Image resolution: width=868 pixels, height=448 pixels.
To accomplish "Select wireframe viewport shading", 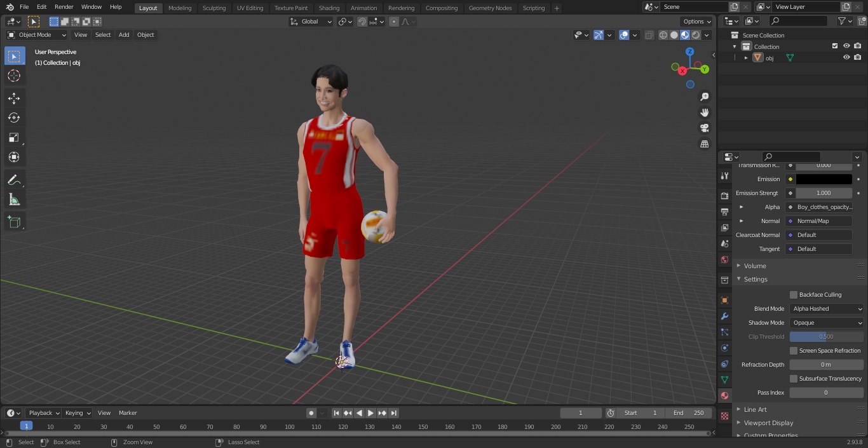I will pyautogui.click(x=663, y=35).
